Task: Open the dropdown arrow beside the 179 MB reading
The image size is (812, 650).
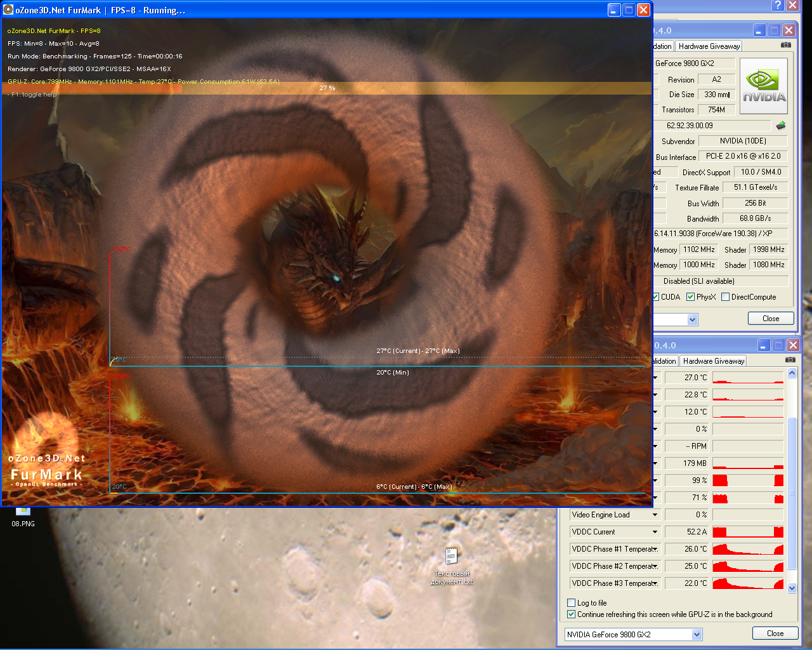Action: pos(655,463)
